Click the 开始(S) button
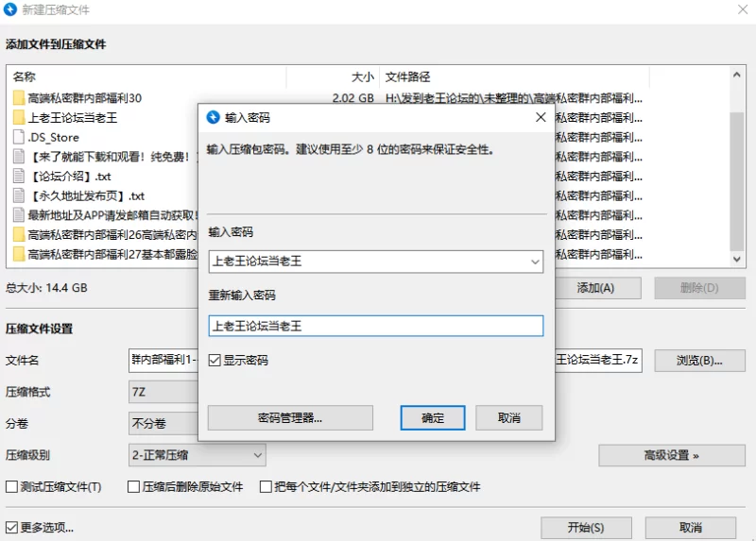Screen dimensions: 756x541 click(586, 528)
